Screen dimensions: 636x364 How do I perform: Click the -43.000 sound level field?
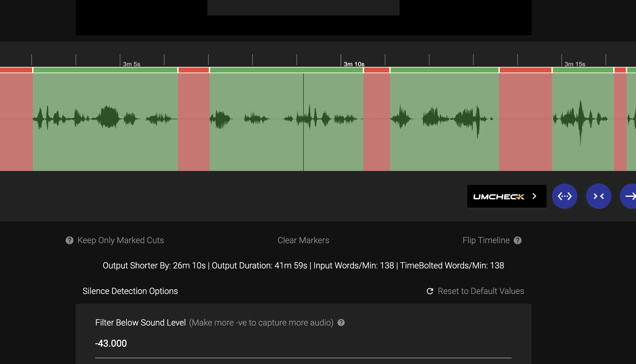[303, 343]
